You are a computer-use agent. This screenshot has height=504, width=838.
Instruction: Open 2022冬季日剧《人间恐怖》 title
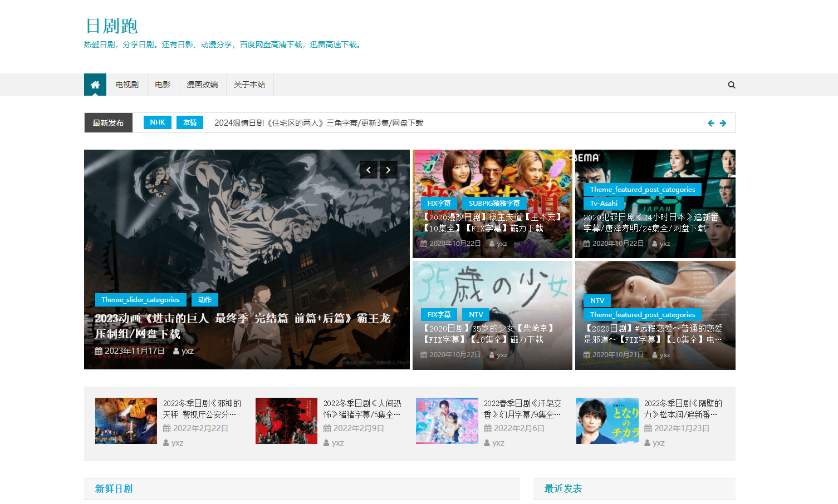[x=362, y=409]
